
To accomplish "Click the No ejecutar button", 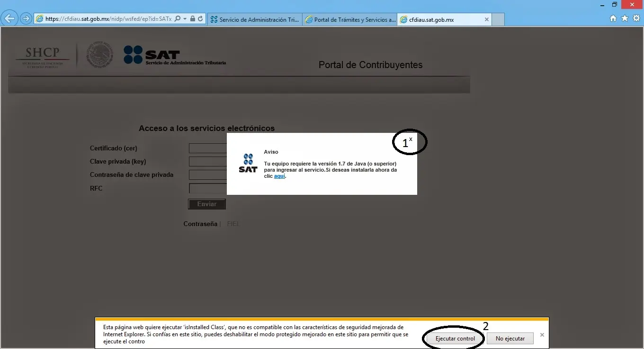I will (510, 339).
